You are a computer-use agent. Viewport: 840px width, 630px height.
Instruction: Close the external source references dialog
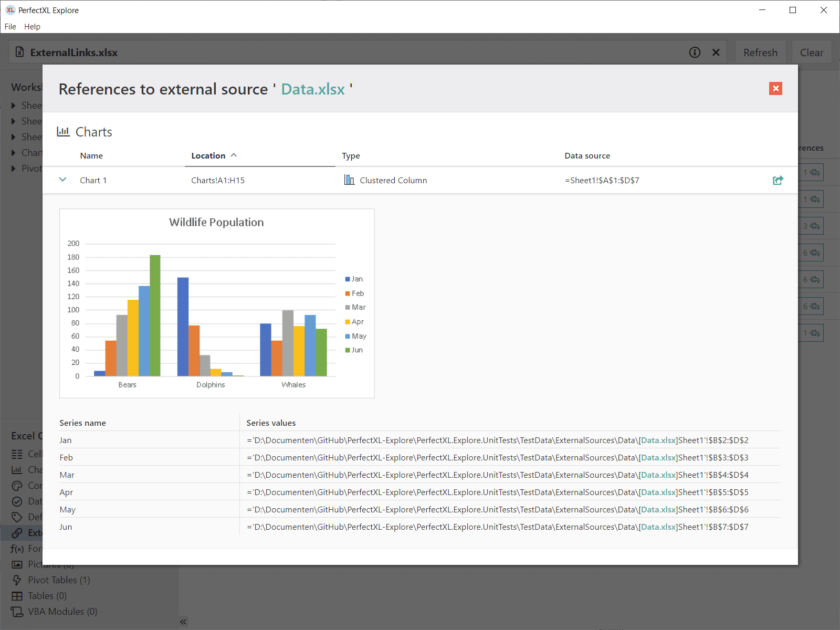775,88
